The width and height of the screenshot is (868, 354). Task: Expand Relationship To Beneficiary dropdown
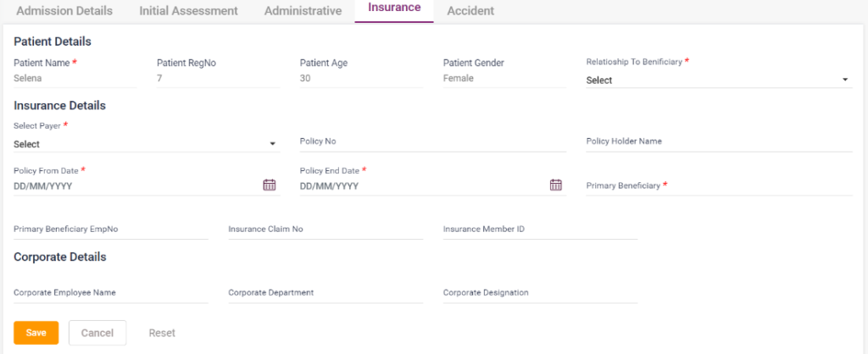coord(718,80)
